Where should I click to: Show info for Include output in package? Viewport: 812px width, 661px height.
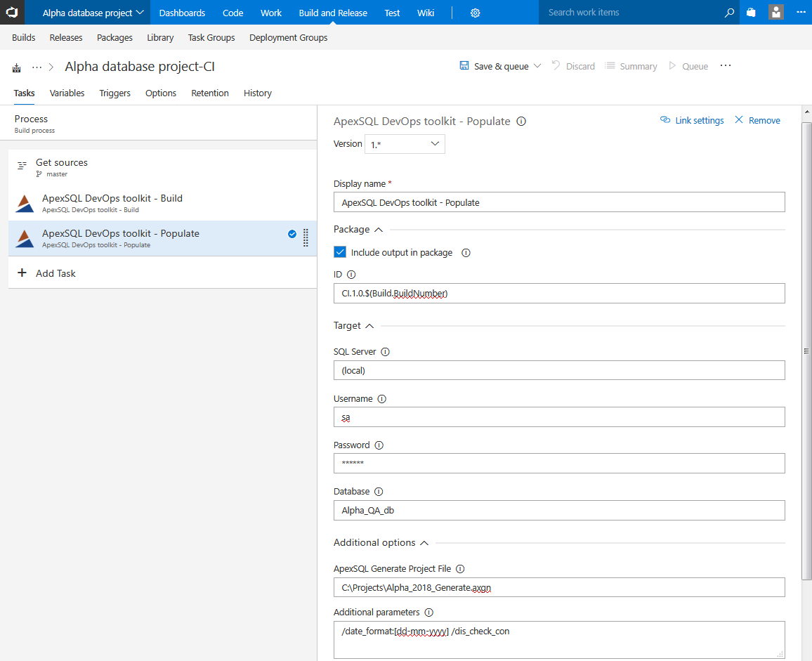point(466,253)
